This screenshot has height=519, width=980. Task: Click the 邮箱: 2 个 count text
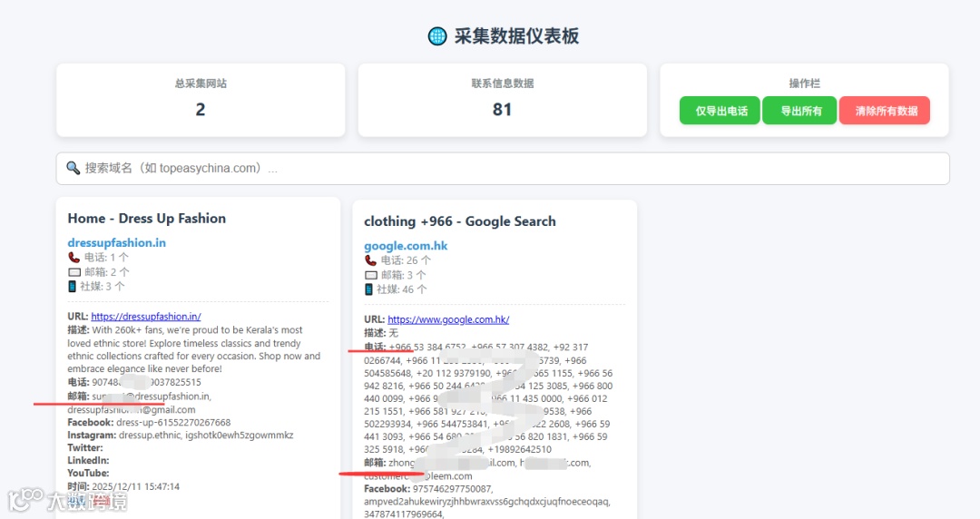pos(107,272)
